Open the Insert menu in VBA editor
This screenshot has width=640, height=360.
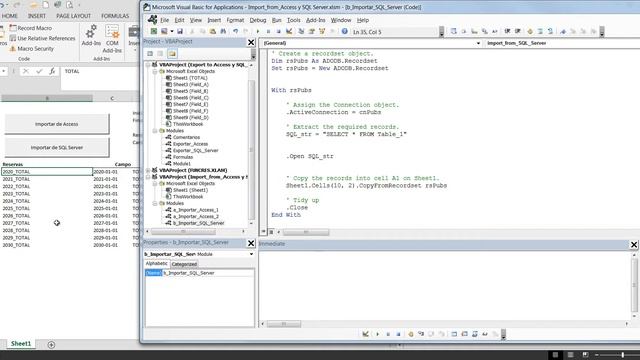(214, 20)
